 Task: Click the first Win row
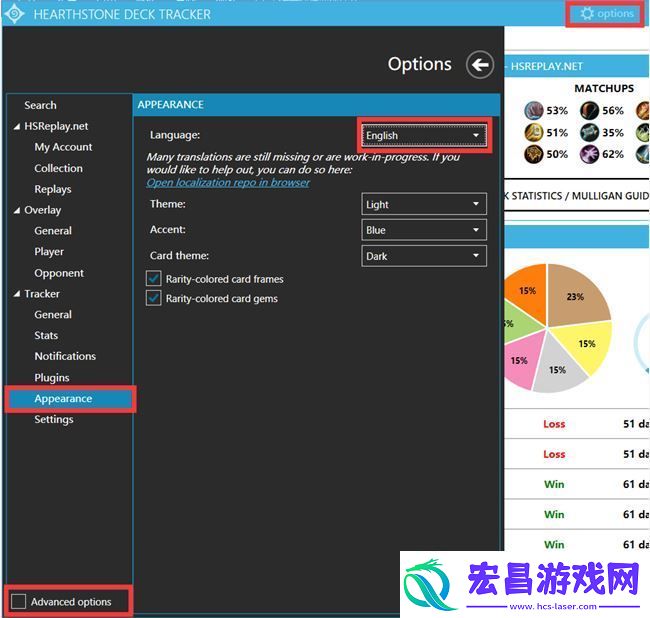pyautogui.click(x=577, y=484)
